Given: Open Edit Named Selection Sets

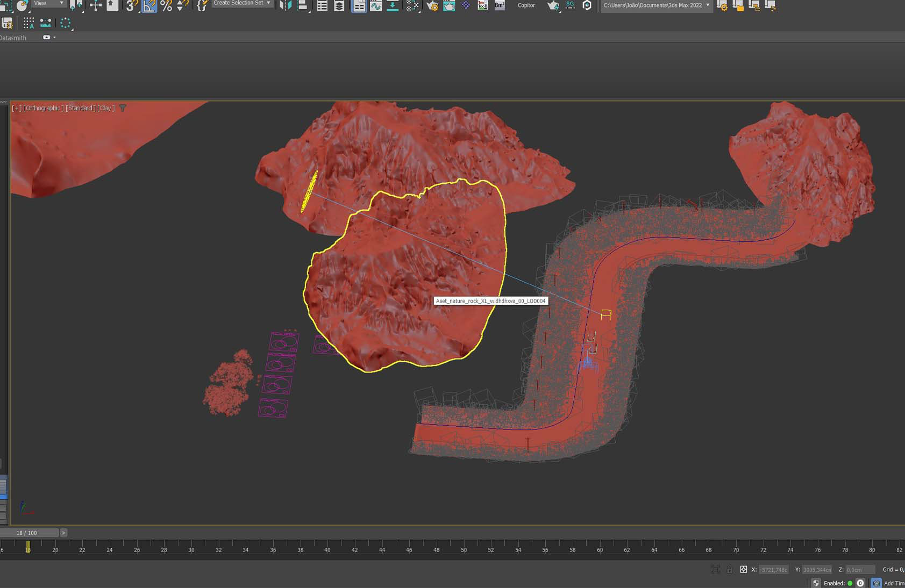Looking at the screenshot, I should click(x=202, y=5).
